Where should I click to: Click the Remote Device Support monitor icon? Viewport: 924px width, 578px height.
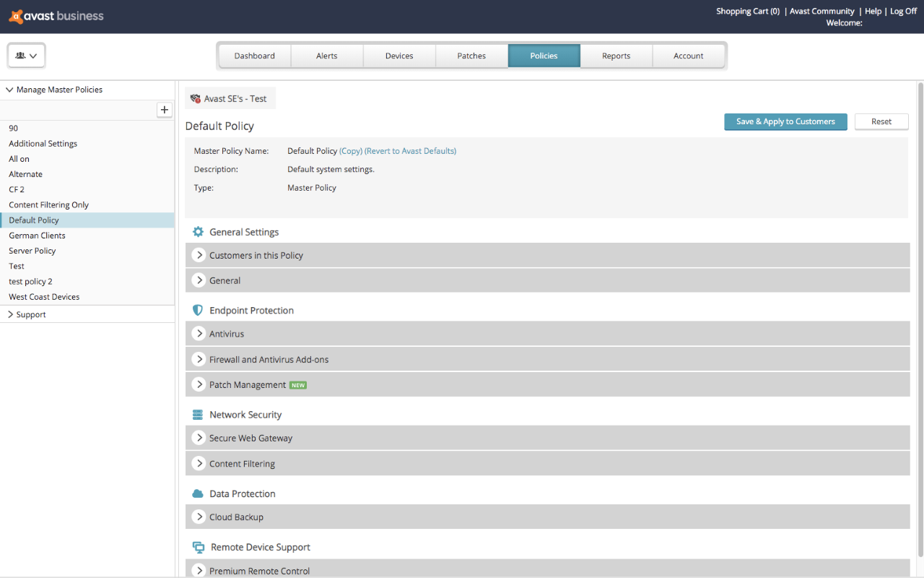tap(199, 547)
